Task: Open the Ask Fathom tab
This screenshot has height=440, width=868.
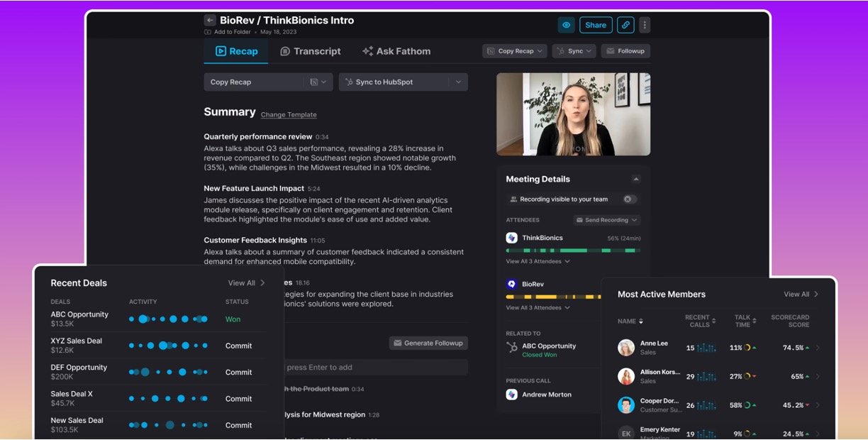Action: click(396, 51)
